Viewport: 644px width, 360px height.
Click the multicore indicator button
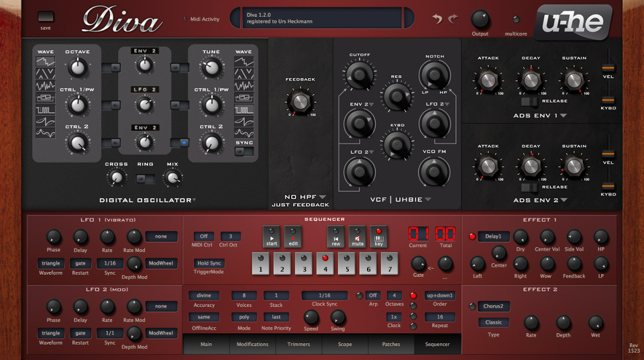point(517,19)
